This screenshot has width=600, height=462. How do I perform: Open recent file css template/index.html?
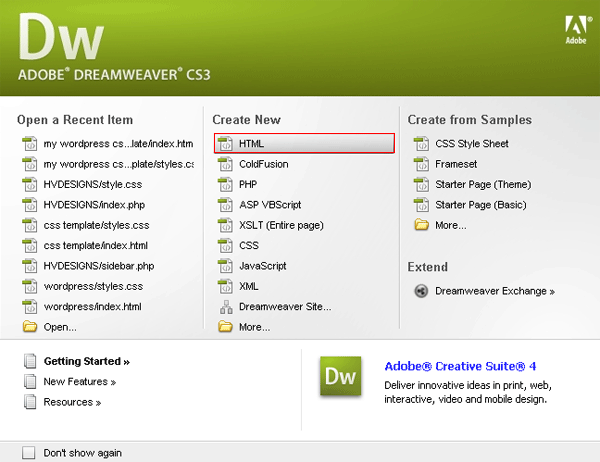tap(96, 245)
